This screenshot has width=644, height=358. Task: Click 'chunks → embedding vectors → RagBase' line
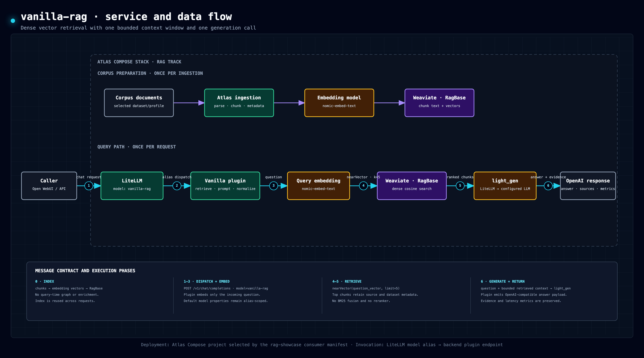[69, 288]
